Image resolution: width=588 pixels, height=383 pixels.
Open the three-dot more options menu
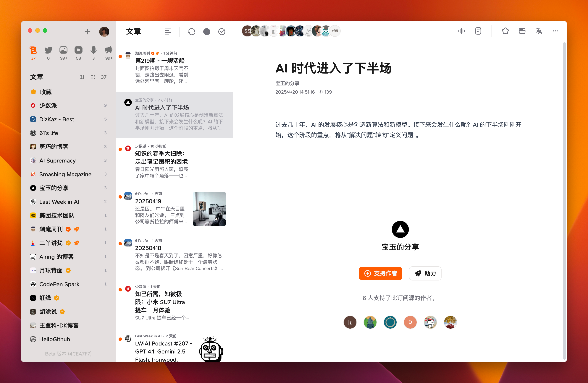555,31
